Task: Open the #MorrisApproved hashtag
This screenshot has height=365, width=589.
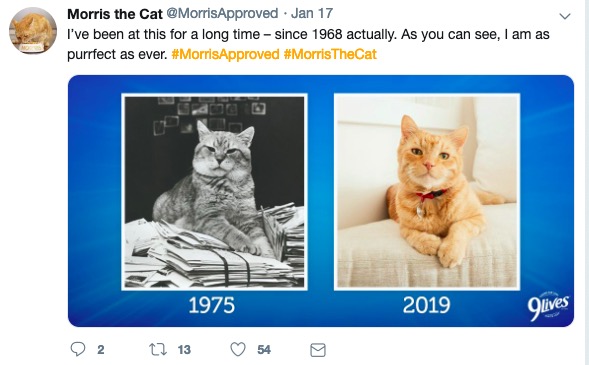Action: pyautogui.click(x=225, y=54)
